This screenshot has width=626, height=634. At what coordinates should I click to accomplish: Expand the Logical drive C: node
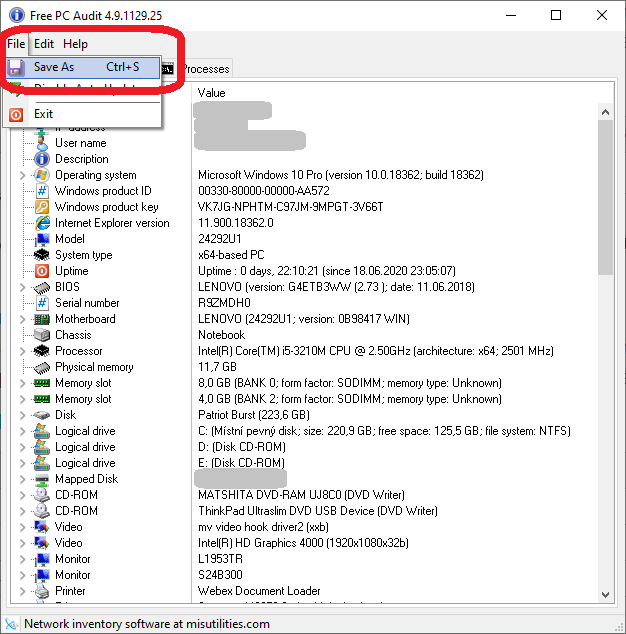[23, 431]
